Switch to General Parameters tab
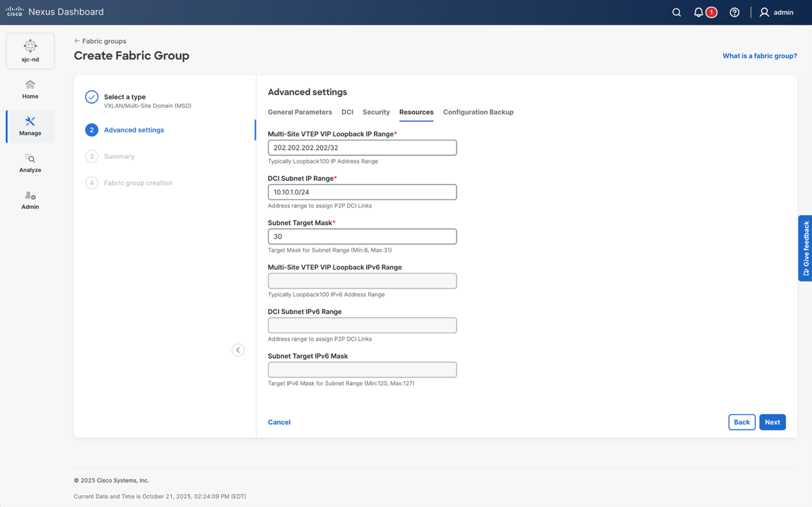Screen dimensions: 812x507 coord(300,112)
